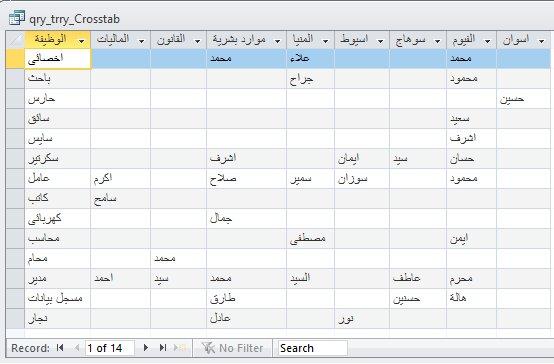Click the عاطف cell in مدير row

(418, 278)
